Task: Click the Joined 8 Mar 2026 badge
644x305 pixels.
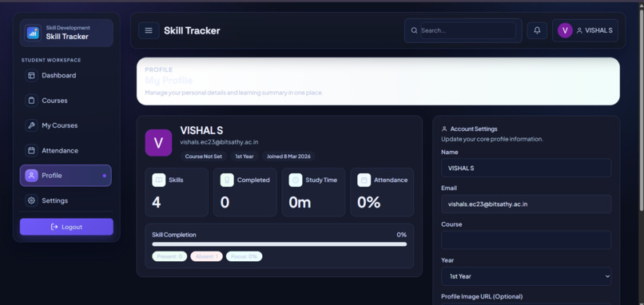Action: pos(288,156)
